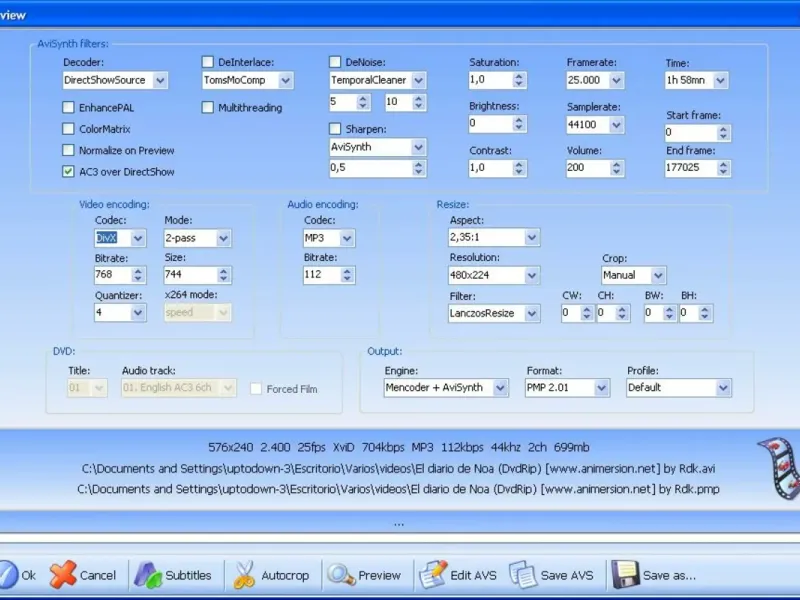Click the DeNoise value 10 field

[398, 102]
